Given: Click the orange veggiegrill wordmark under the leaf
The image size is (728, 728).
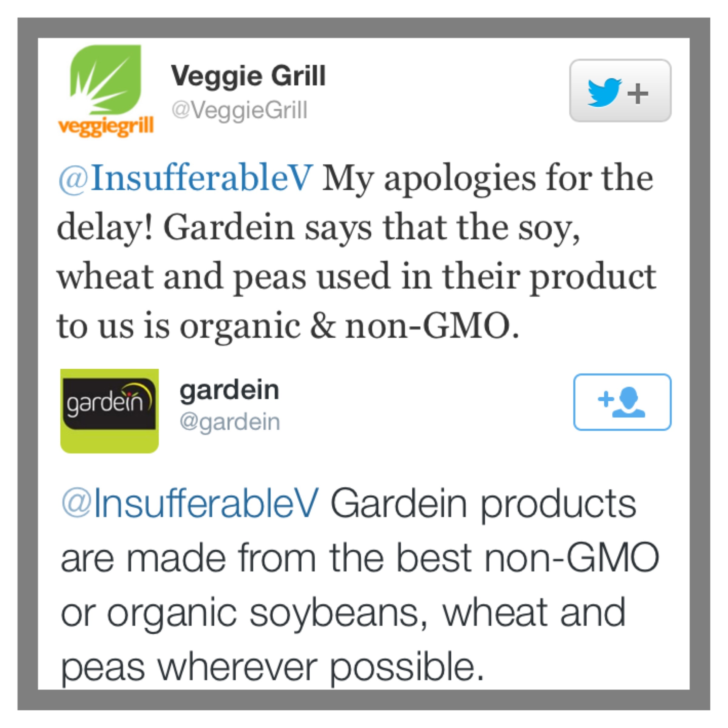Looking at the screenshot, I should (106, 126).
